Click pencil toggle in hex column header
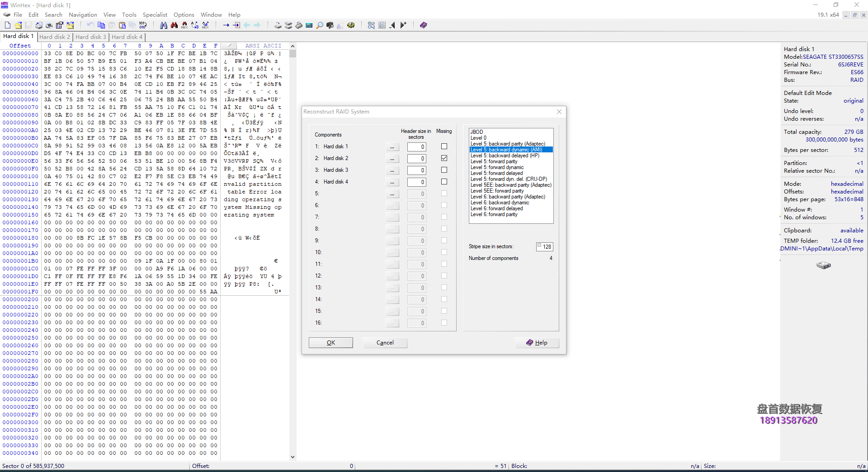 tap(230, 46)
